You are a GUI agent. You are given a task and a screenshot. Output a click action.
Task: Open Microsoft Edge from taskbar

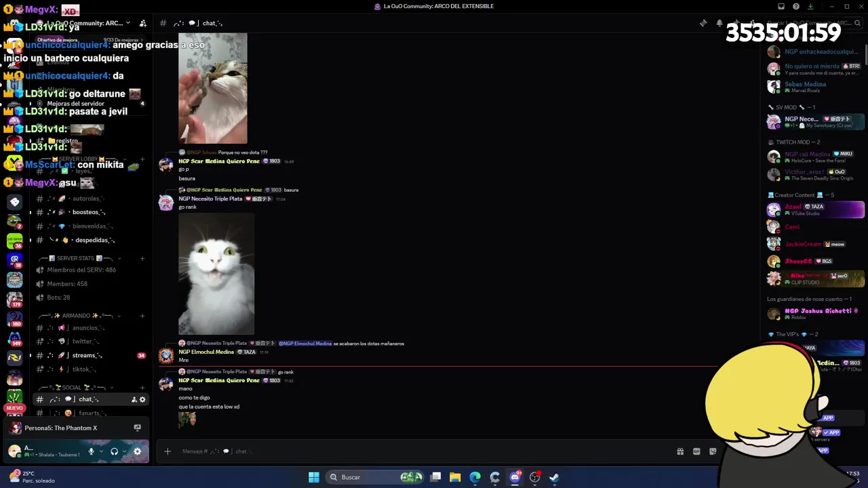click(x=475, y=477)
